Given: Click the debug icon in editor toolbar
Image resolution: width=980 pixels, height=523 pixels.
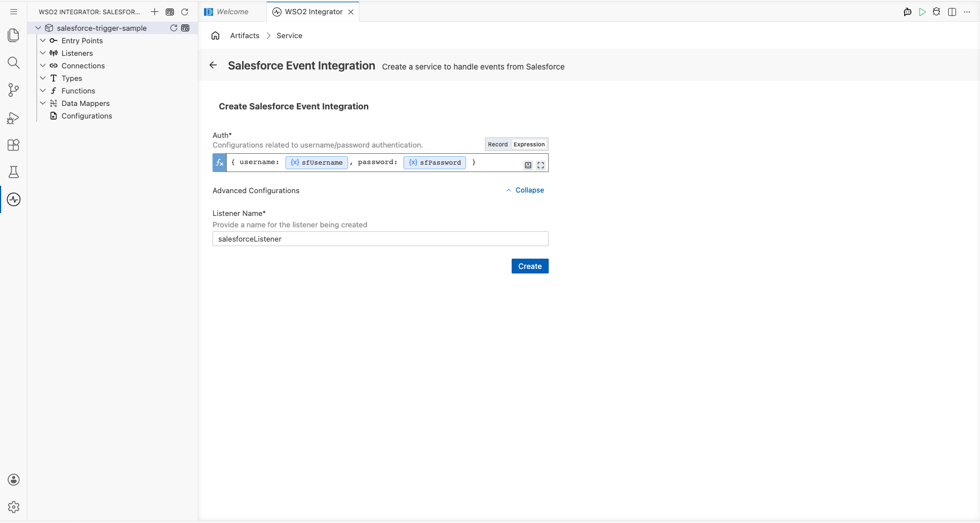Looking at the screenshot, I should [937, 11].
